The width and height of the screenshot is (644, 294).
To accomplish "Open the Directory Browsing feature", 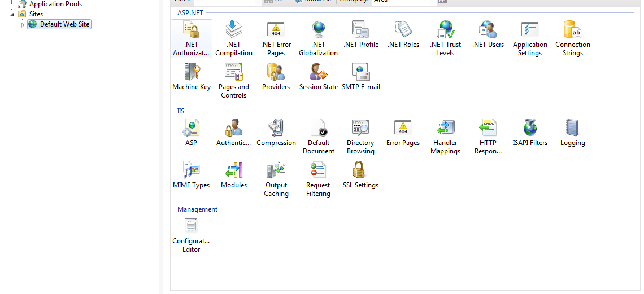I will pos(360,137).
